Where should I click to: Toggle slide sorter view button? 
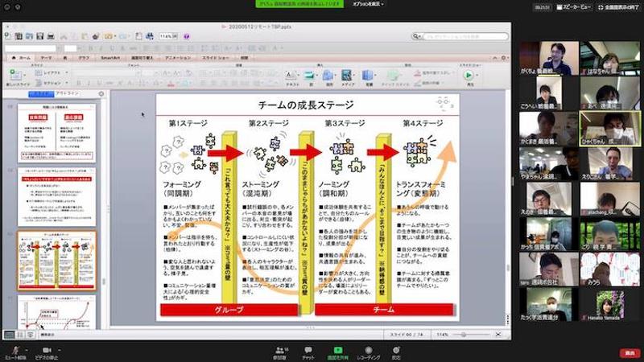point(20,335)
